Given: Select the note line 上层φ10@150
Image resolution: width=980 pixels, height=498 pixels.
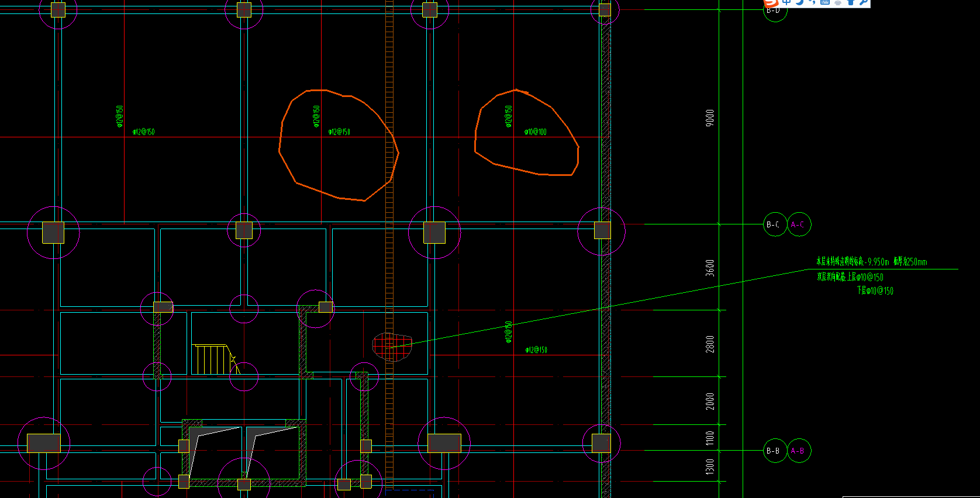Looking at the screenshot, I should (850, 277).
